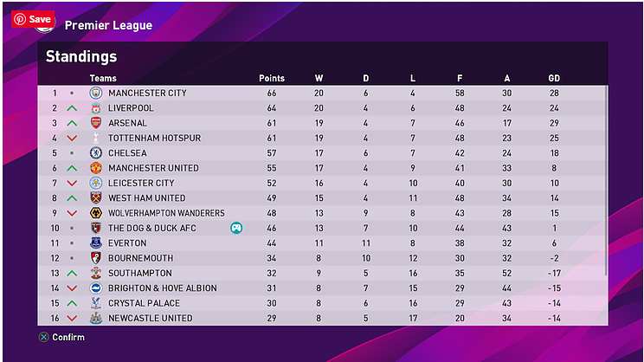
Task: Click the Leicester City crest icon
Action: tap(96, 183)
